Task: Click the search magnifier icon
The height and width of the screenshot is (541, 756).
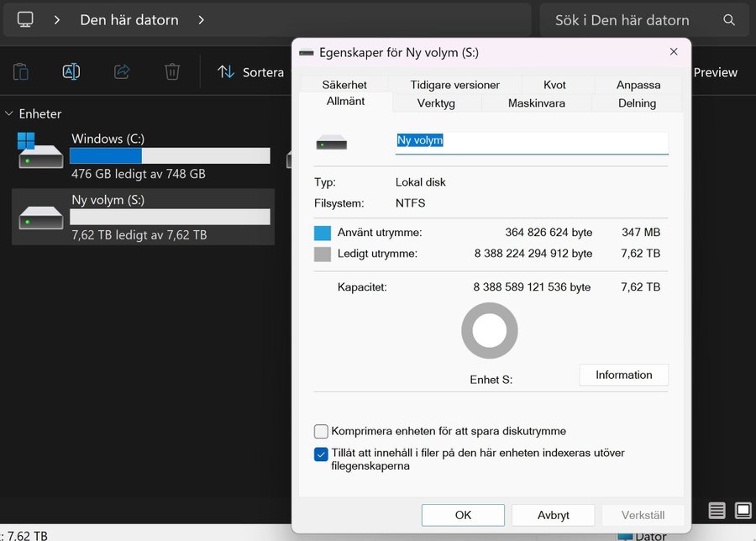Action: [x=729, y=20]
